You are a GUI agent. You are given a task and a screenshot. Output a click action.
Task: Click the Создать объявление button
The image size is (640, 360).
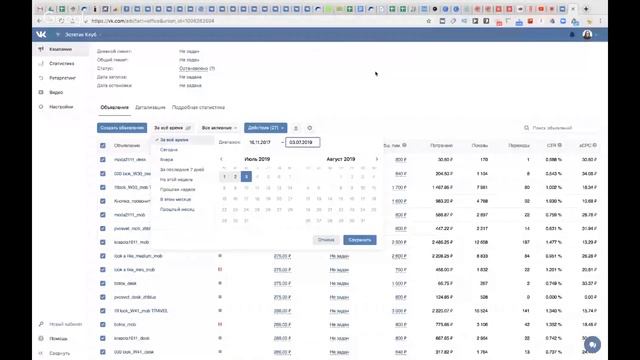click(122, 128)
